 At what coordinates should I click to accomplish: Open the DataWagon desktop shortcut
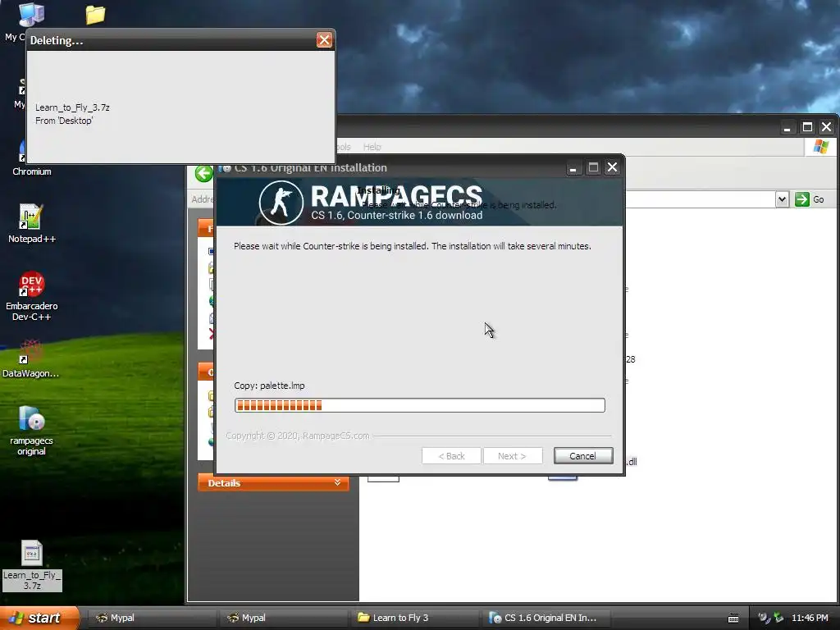(31, 359)
